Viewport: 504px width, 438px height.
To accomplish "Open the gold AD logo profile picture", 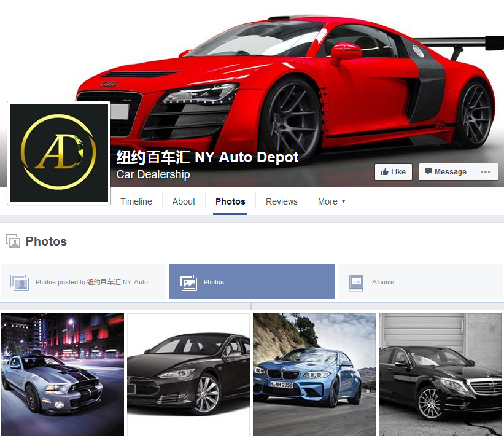I will pos(58,153).
